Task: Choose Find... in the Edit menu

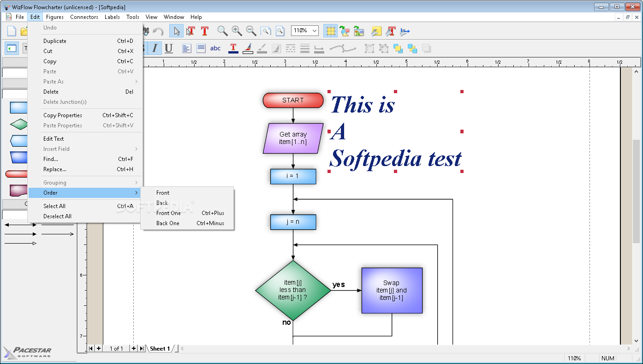Action: coord(85,159)
